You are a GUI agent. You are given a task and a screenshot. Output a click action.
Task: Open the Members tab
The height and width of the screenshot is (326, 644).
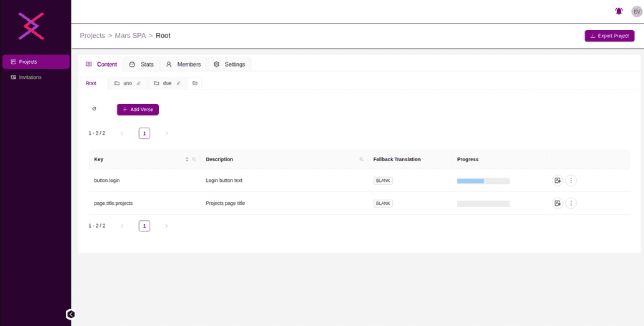(183, 64)
